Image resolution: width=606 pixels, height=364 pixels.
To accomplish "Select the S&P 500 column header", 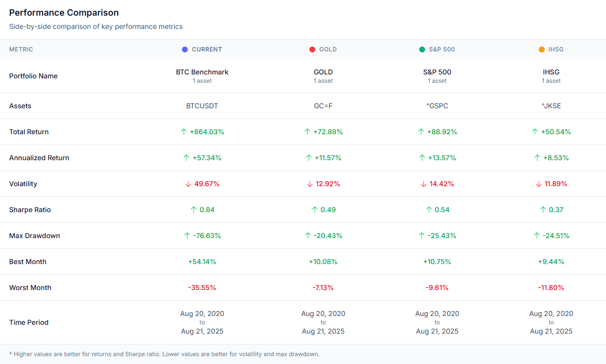I will pos(442,49).
